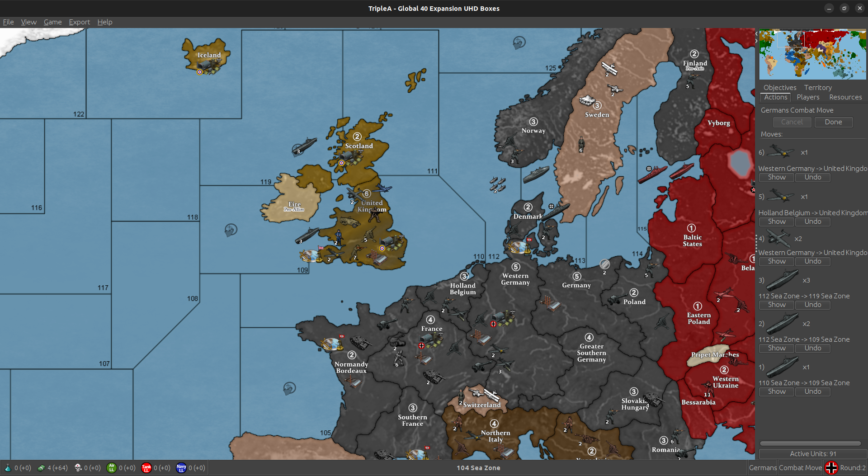Click the PUs money icon in the status bar
The width and height of the screenshot is (868, 476).
pyautogui.click(x=41, y=468)
